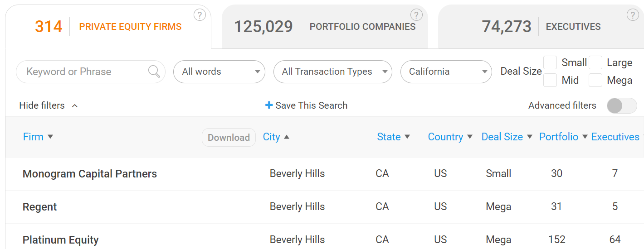Screen dimensions: 644x249
Task: Open the All Transaction Types dropdown
Action: (x=333, y=72)
